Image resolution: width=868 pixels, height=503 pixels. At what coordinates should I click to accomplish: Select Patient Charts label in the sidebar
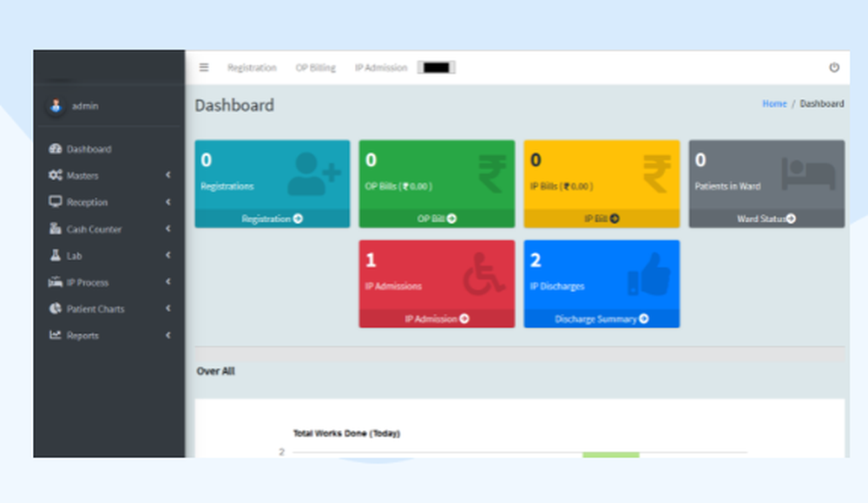click(95, 309)
